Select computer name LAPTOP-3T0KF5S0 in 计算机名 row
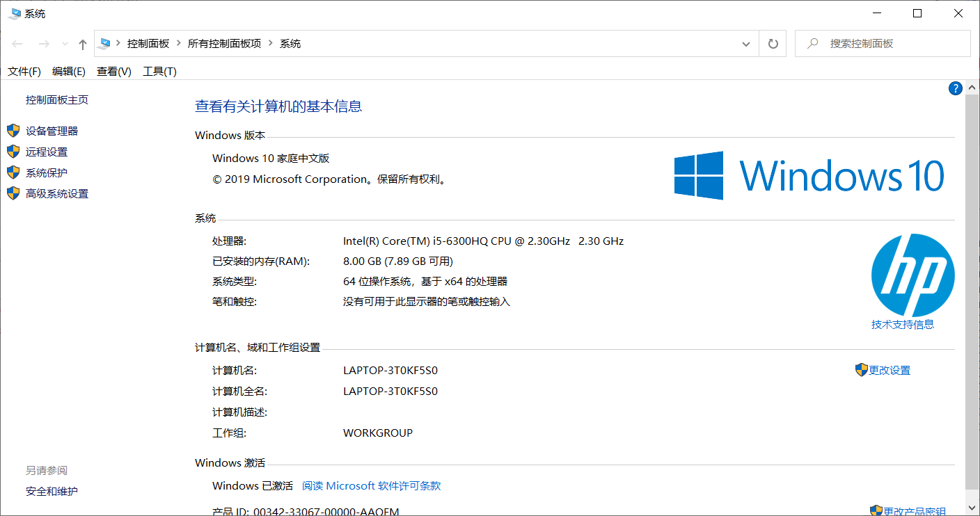980x516 pixels. [390, 371]
